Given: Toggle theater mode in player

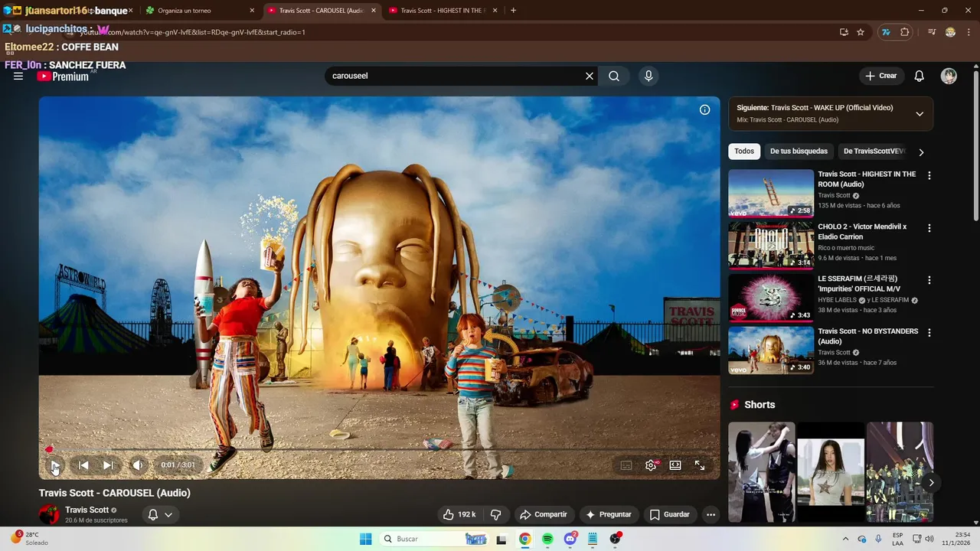Looking at the screenshot, I should tap(675, 465).
